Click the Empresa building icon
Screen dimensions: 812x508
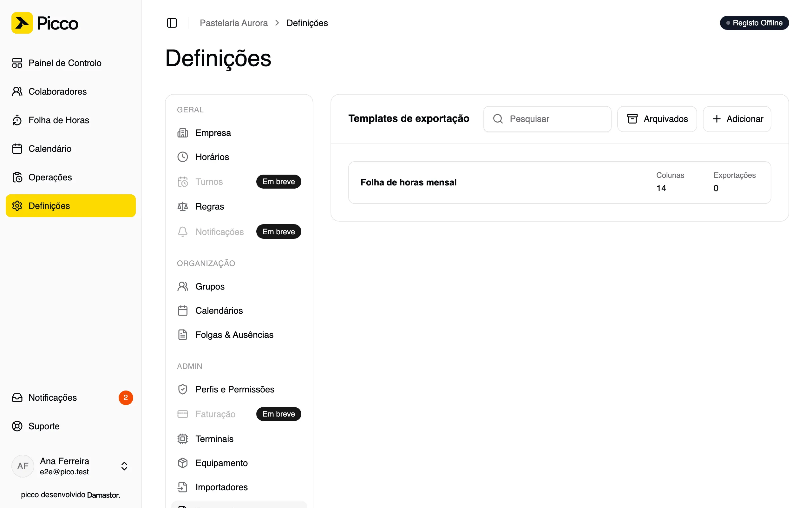pyautogui.click(x=182, y=133)
